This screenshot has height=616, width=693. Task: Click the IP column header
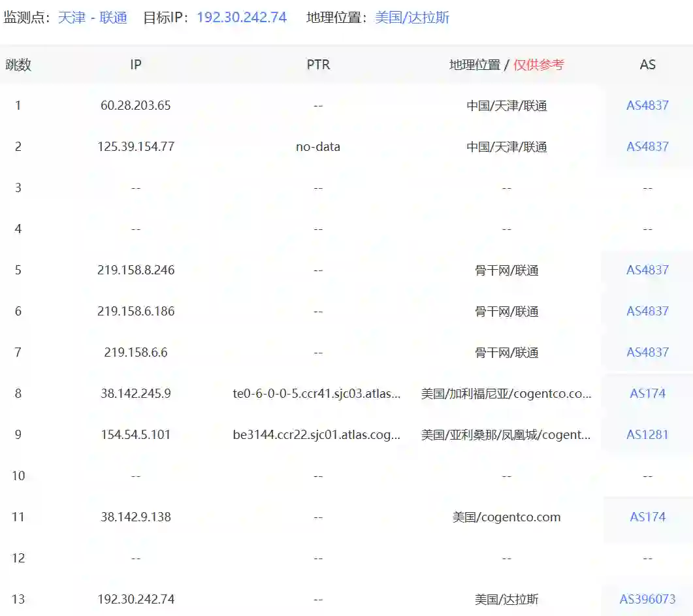[x=135, y=65]
